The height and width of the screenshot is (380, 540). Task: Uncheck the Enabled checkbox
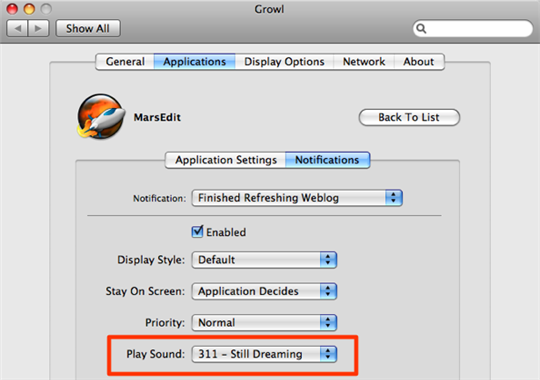pos(197,232)
